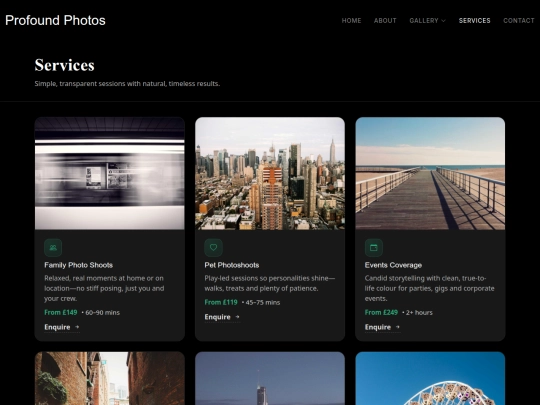Viewport: 540px width, 405px height.
Task: Click the '45–75 mins' duration text
Action: 263,302
